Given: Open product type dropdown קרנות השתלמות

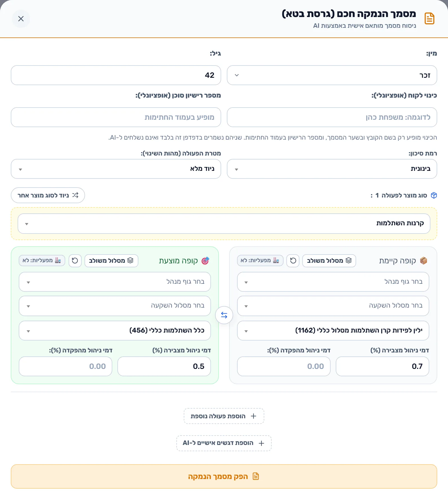Looking at the screenshot, I should (x=224, y=224).
